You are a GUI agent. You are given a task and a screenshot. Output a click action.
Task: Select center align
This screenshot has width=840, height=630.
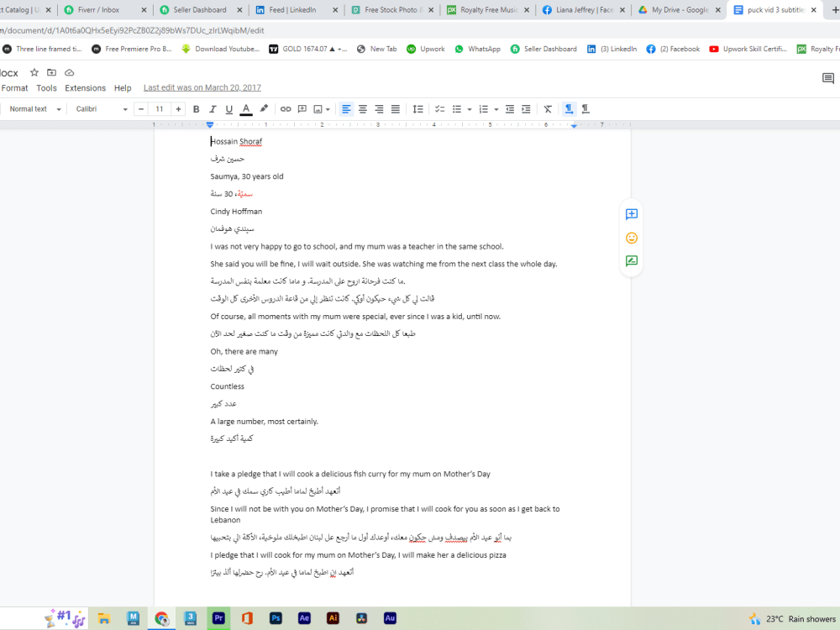(363, 109)
